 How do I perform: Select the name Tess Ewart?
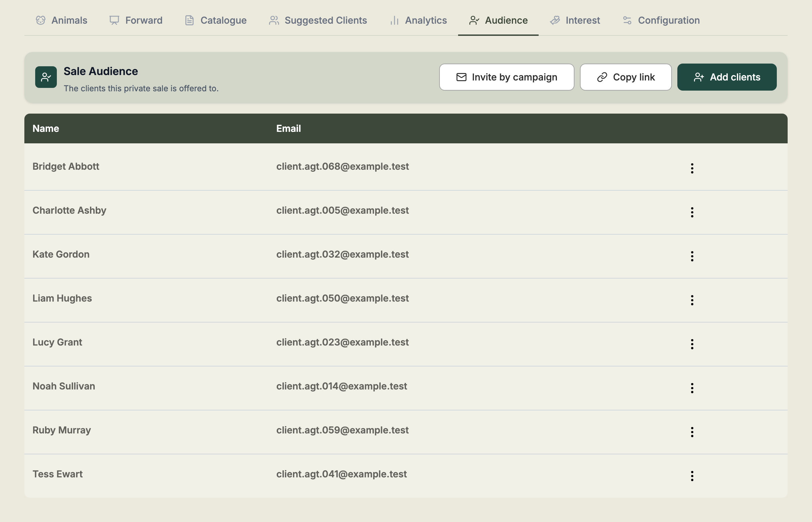pyautogui.click(x=58, y=474)
